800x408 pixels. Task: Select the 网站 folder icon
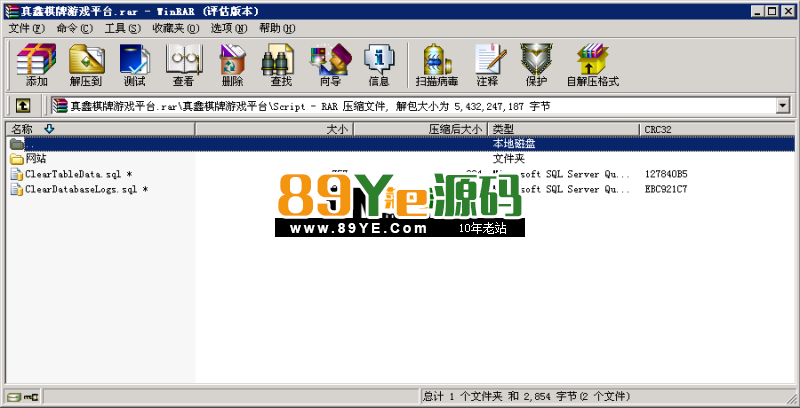[x=17, y=159]
